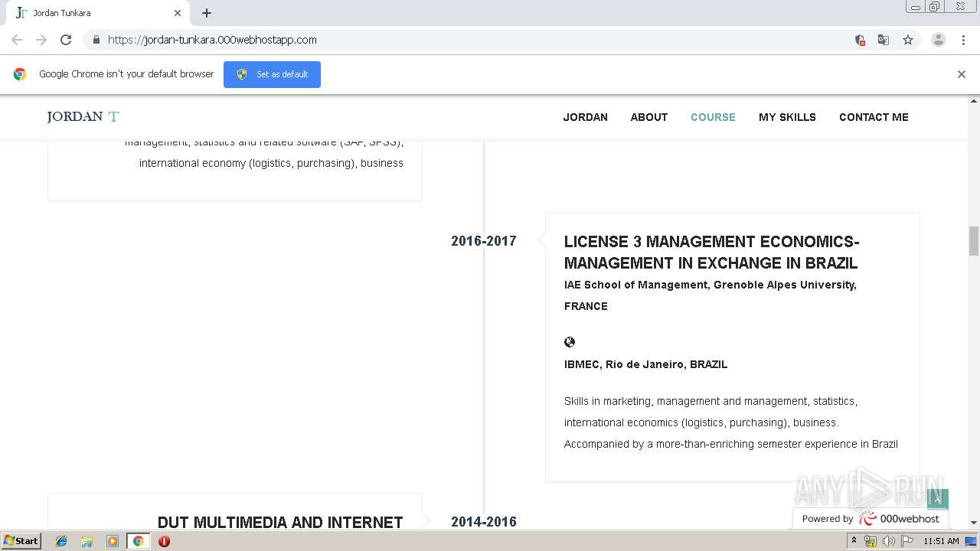
Task: Click LICENSE 3 MANAGEMENT ECONOMICS heading
Action: tap(711, 253)
